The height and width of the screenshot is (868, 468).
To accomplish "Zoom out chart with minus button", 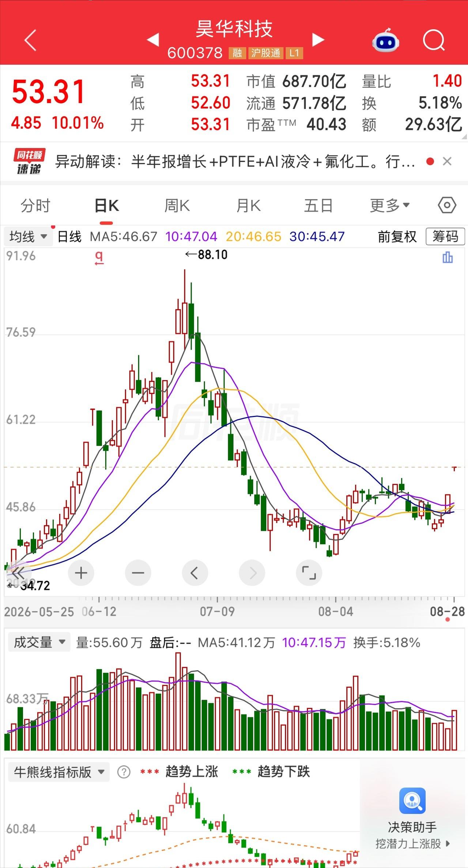I will 138,573.
